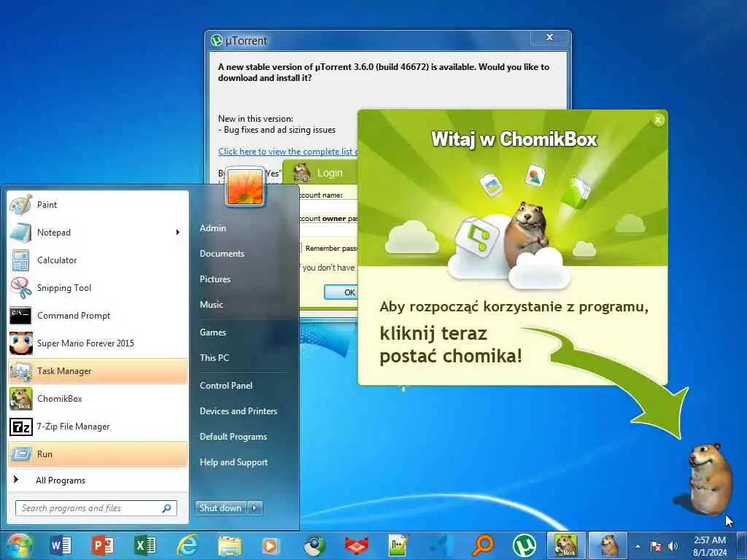Click OK in the ChomikBox Login dialog

tap(341, 292)
